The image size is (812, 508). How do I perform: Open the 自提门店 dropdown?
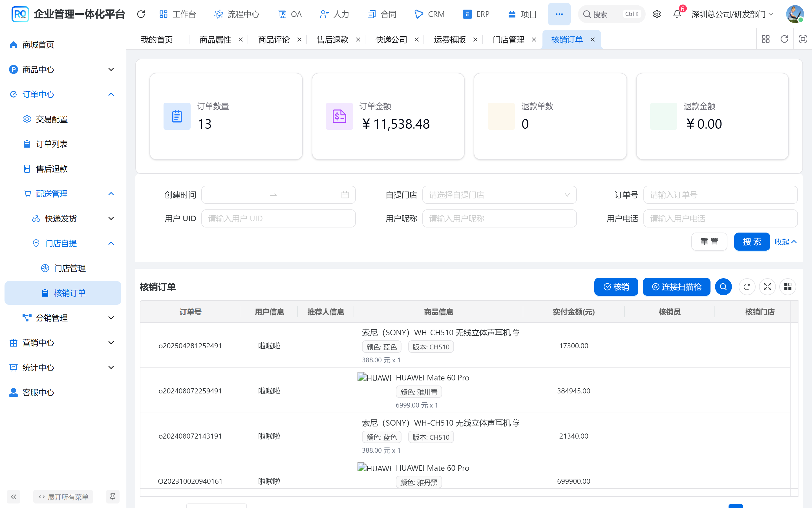coord(499,195)
